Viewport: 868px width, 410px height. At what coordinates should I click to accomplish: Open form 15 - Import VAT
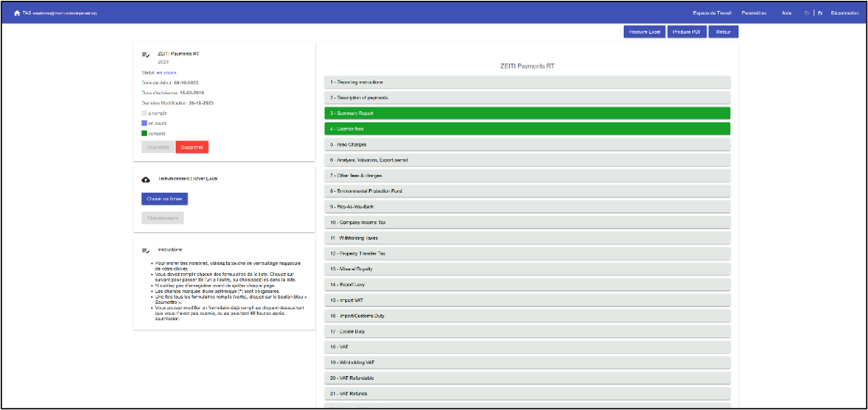(x=527, y=300)
